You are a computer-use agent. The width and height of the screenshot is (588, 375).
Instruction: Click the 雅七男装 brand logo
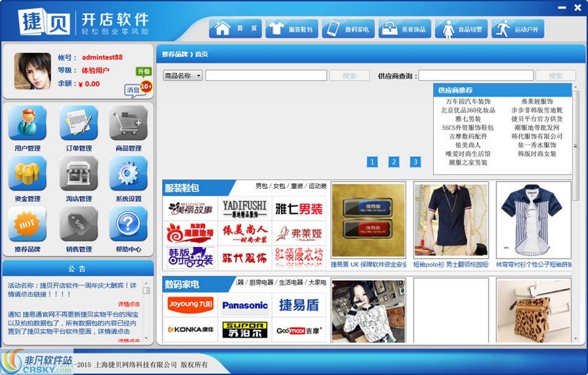pyautogui.click(x=299, y=208)
